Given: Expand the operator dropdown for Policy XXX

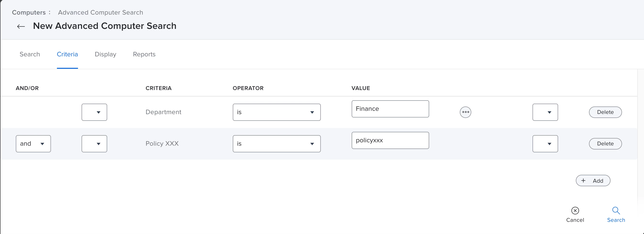Looking at the screenshot, I should click(277, 144).
